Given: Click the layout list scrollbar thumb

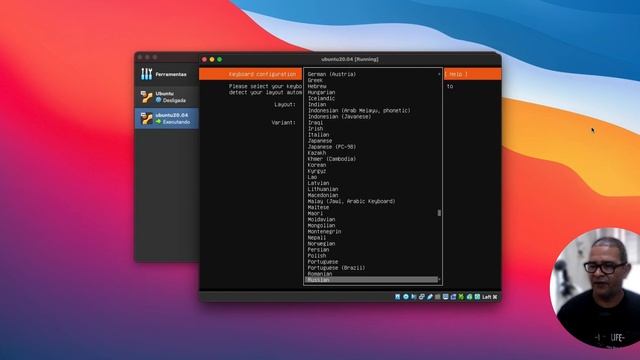Looking at the screenshot, I should [x=439, y=213].
